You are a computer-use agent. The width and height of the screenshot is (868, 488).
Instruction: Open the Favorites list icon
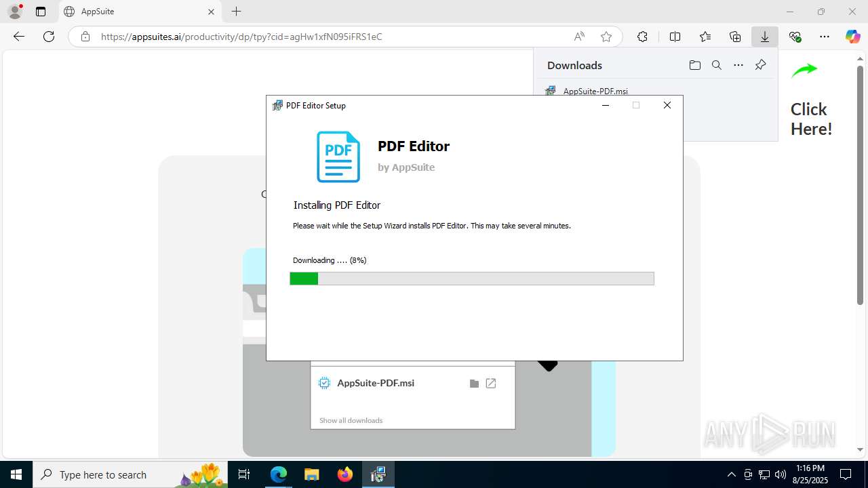(x=705, y=37)
